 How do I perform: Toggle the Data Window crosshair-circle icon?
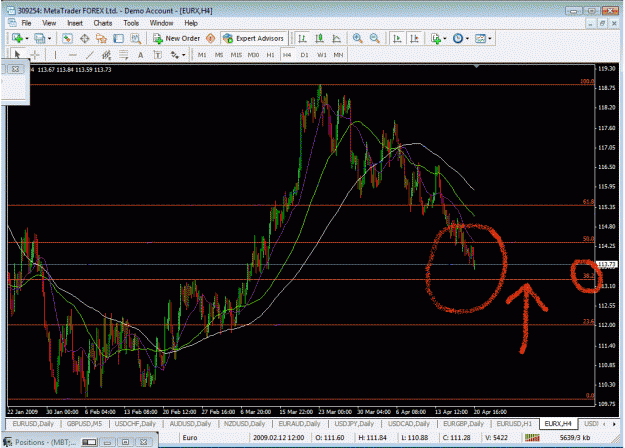(85, 38)
